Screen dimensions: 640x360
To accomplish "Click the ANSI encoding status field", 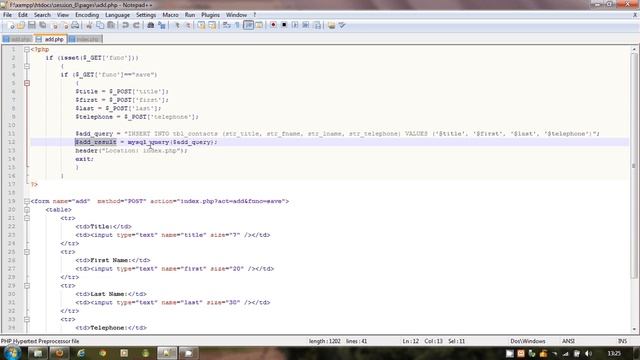I will (x=568, y=341).
